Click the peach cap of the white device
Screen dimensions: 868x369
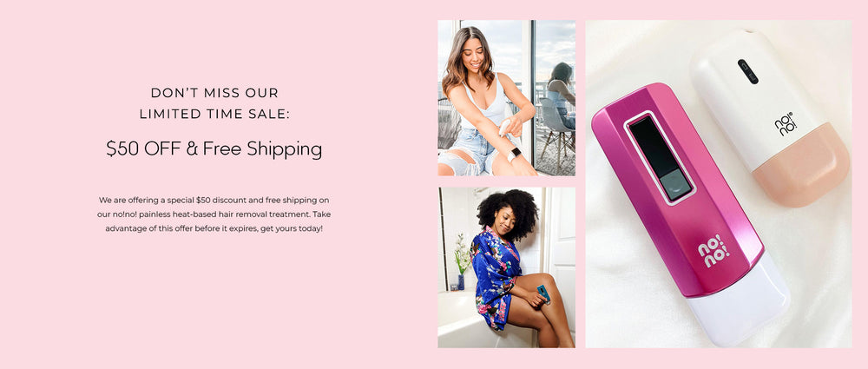(x=803, y=165)
